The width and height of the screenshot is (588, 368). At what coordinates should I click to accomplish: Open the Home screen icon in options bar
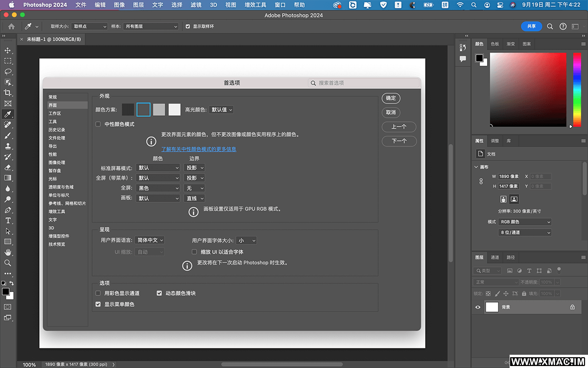tap(12, 26)
